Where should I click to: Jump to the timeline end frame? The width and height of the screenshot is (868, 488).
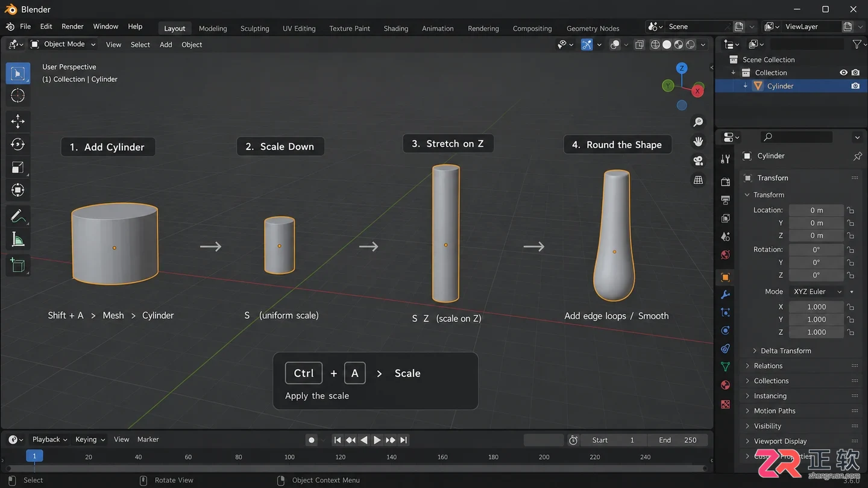point(404,440)
